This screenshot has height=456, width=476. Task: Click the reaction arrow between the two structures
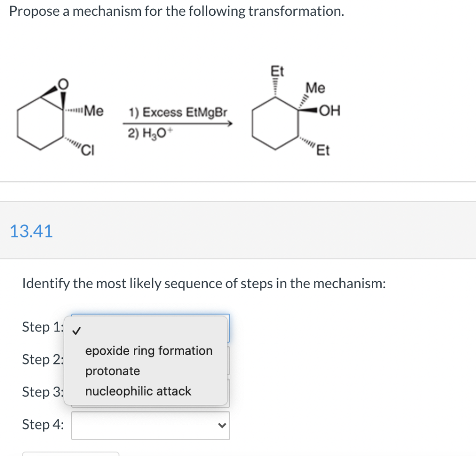[x=178, y=123]
